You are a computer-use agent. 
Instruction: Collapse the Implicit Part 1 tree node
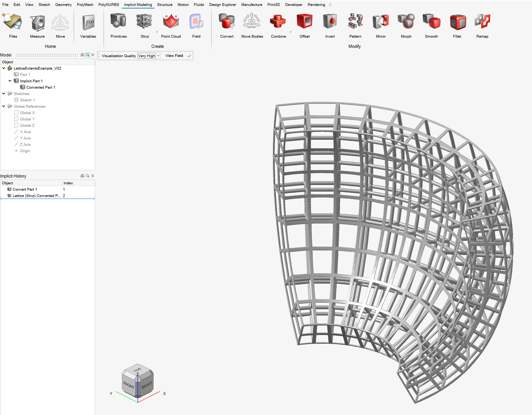pyautogui.click(x=10, y=81)
